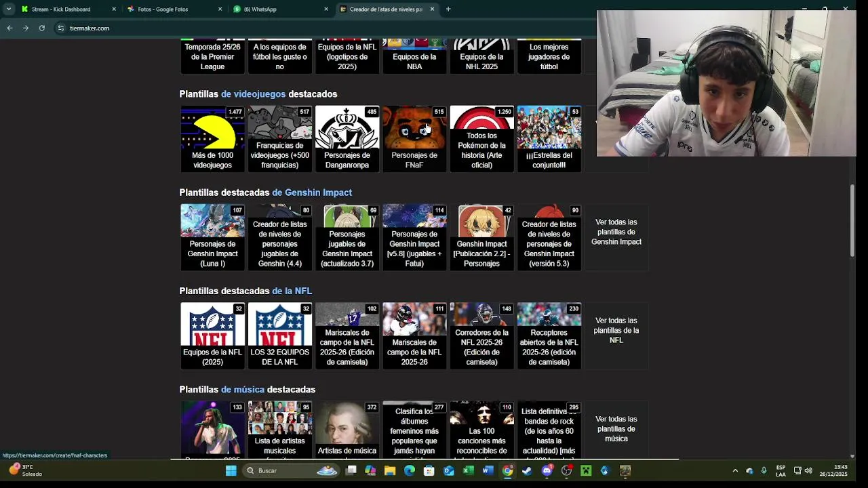Focus the tiermaker.com address bar
The image size is (868, 488).
point(325,28)
